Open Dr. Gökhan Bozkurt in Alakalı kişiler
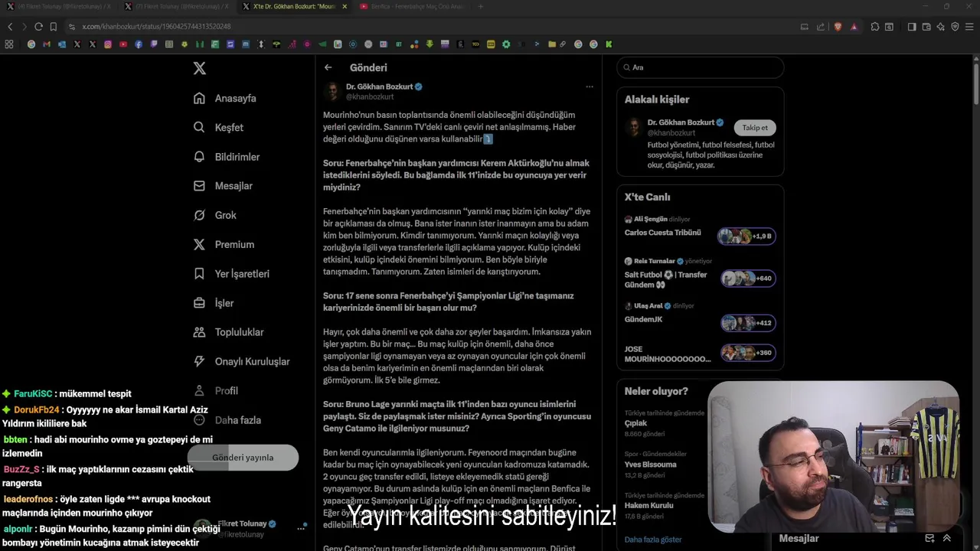The width and height of the screenshot is (980, 551). point(681,122)
